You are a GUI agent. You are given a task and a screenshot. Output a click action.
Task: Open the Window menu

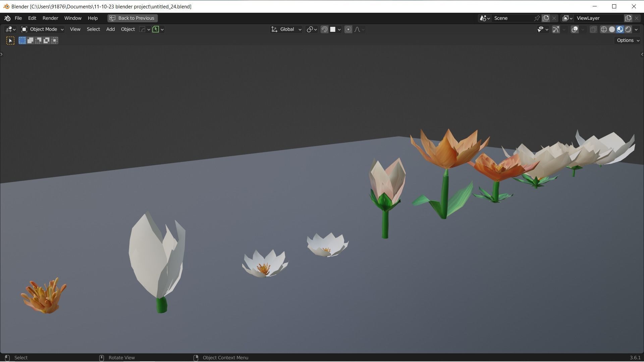[73, 18]
